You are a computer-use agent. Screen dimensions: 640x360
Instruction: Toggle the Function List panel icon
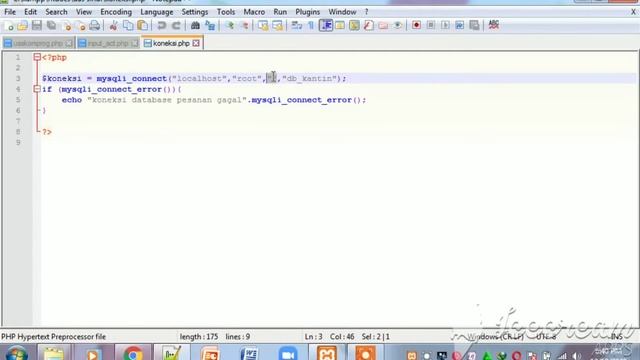[x=369, y=26]
